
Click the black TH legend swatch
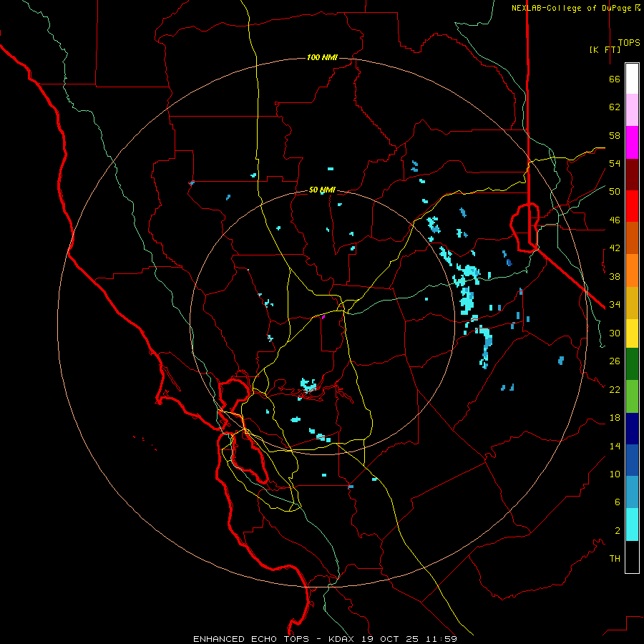[x=632, y=557]
